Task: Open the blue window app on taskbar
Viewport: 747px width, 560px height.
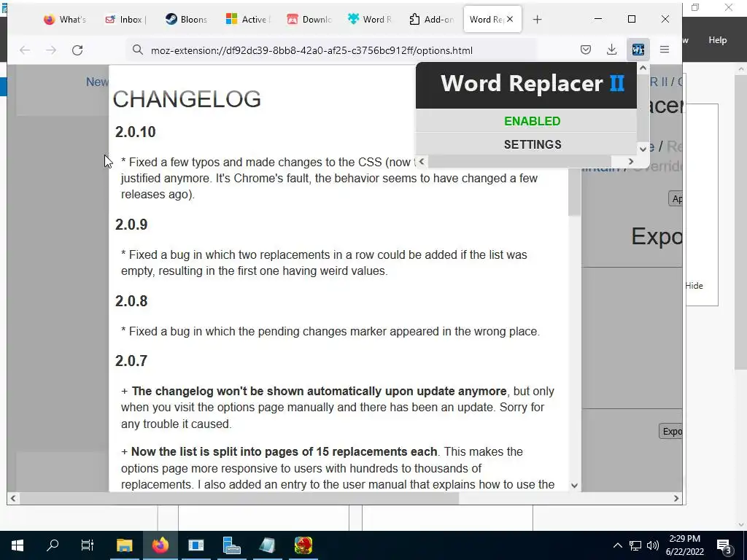Action: pos(196,545)
